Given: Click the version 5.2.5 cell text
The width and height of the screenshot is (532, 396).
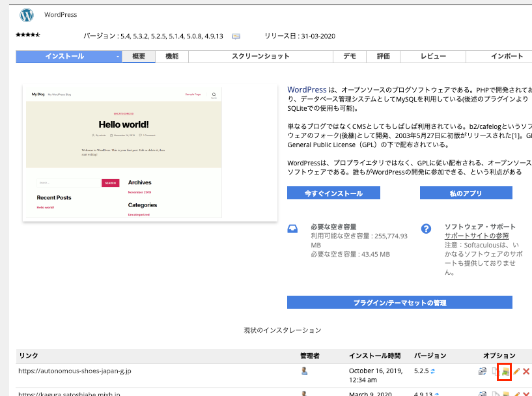Looking at the screenshot, I should (x=421, y=371).
